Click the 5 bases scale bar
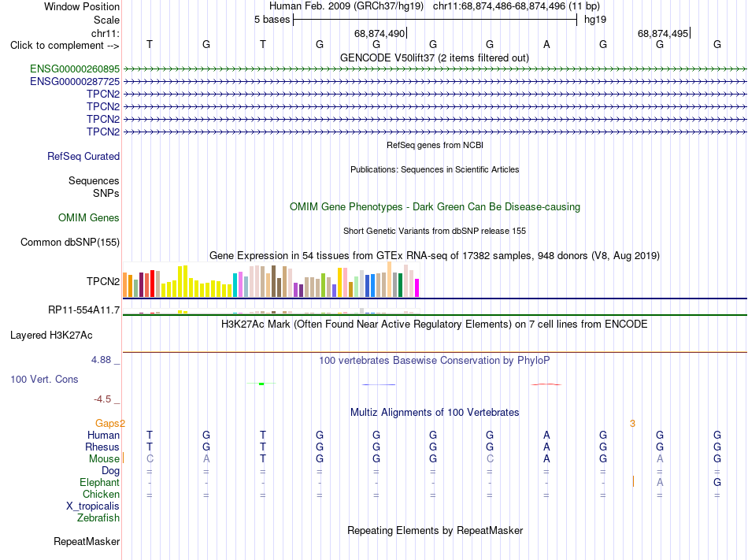The height and width of the screenshot is (560, 748). 435,20
